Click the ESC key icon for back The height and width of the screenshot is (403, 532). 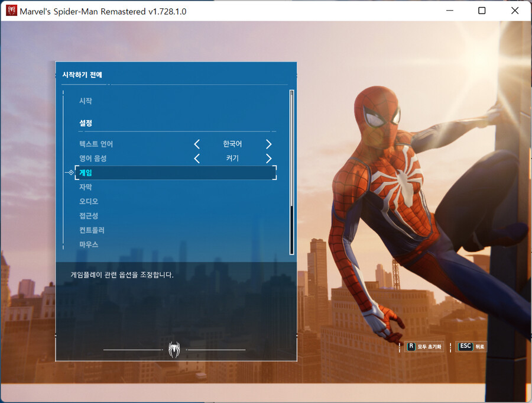coord(465,346)
